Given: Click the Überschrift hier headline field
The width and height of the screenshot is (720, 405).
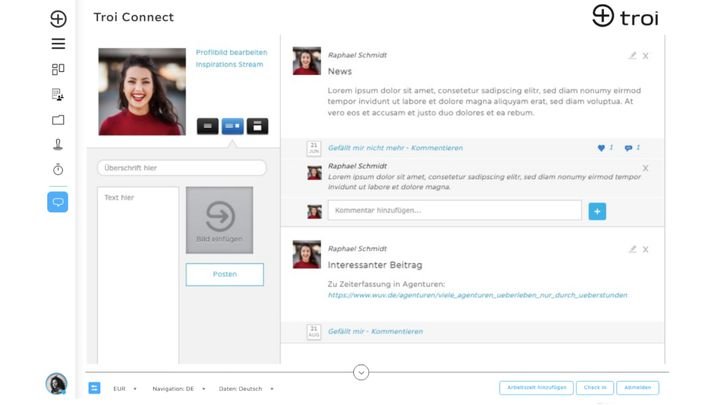Looking at the screenshot, I should click(x=182, y=168).
